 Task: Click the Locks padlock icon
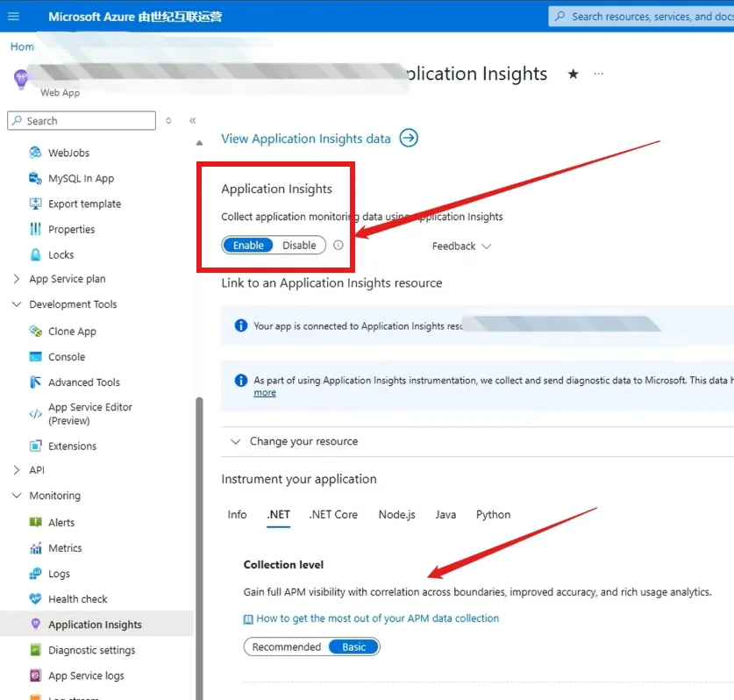[35, 254]
